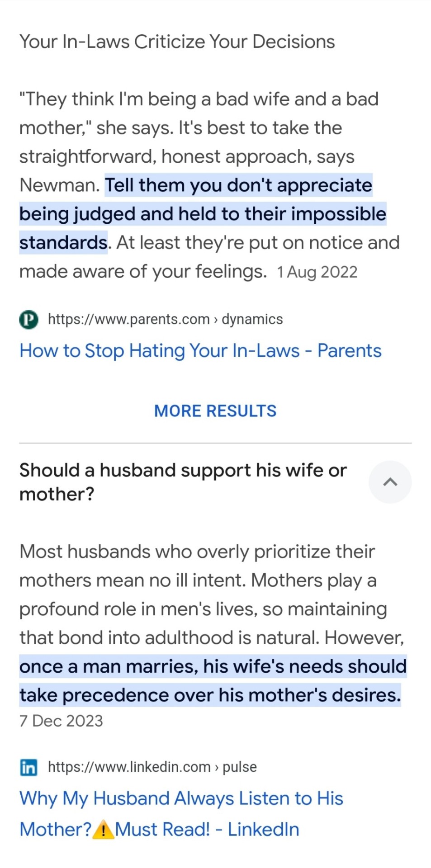
Task: Click the www.linkedin.com URL text
Action: [x=129, y=767]
